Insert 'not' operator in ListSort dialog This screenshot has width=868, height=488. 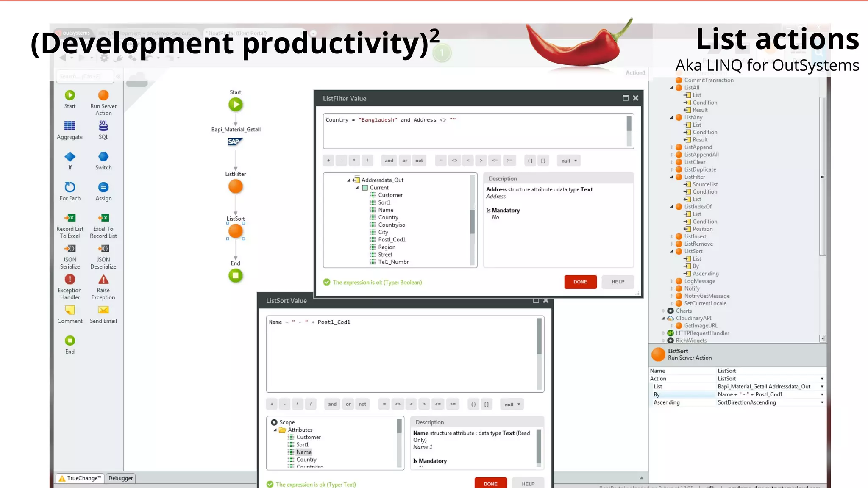(x=362, y=404)
